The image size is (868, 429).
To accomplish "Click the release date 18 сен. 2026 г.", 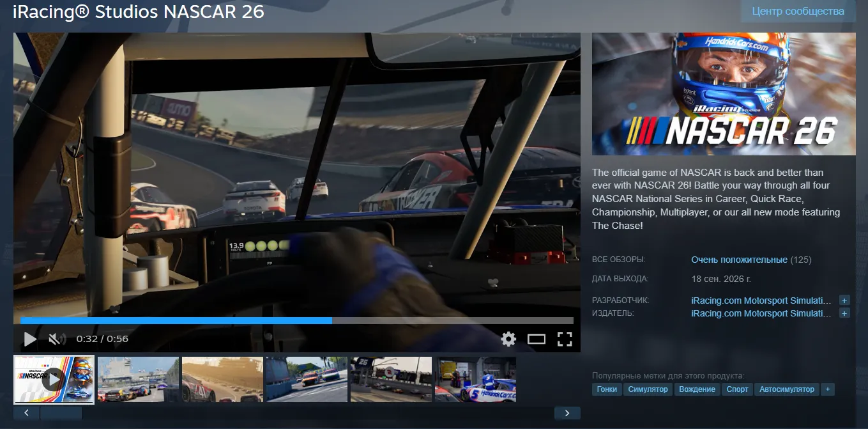I will pyautogui.click(x=721, y=279).
